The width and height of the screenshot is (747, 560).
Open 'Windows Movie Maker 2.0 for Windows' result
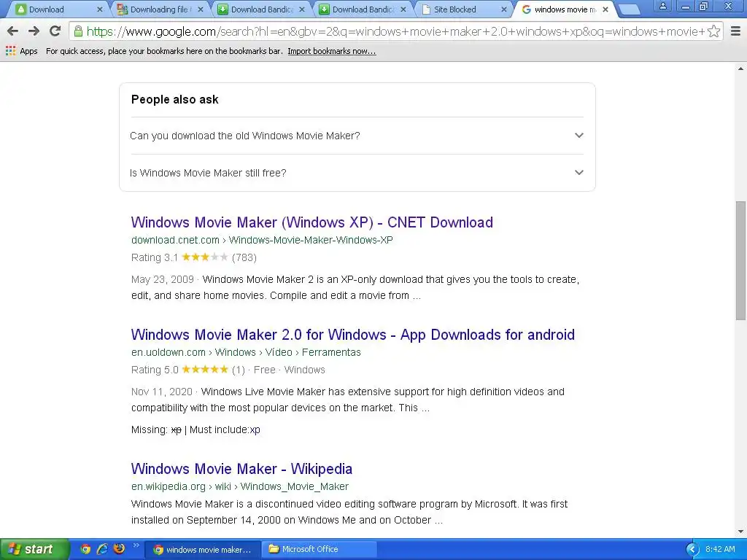(353, 335)
